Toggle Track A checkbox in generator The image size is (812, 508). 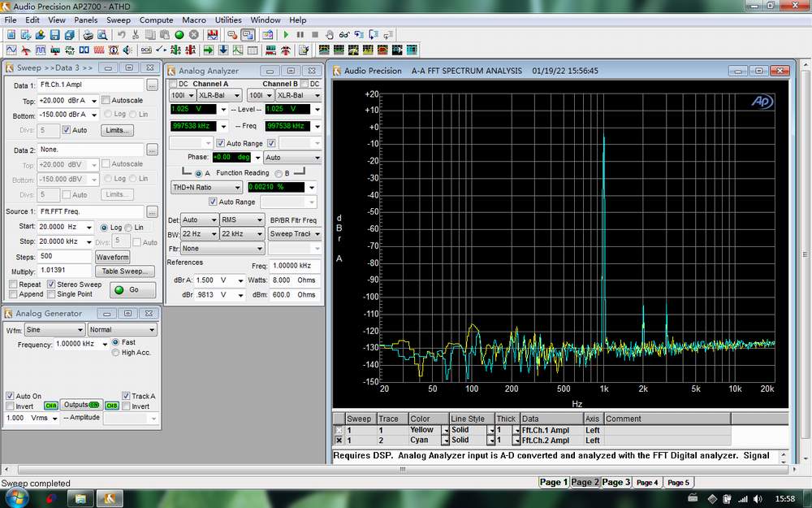(x=126, y=396)
